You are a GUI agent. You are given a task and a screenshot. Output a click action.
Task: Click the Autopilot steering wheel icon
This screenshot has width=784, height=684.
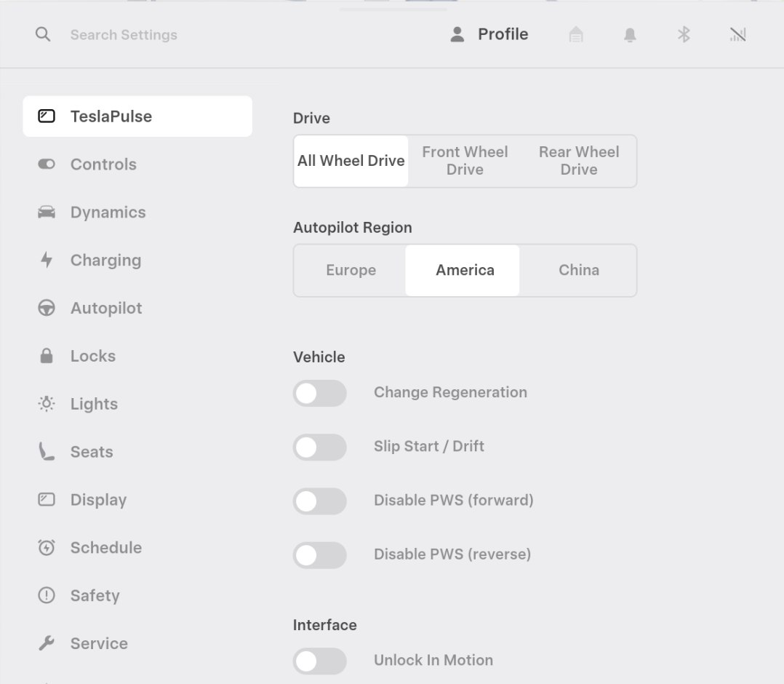click(x=47, y=308)
